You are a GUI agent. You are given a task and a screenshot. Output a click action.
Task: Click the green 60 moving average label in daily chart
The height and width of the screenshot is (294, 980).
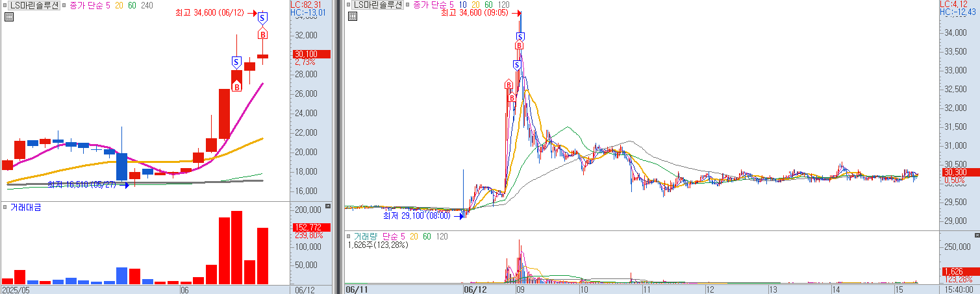[132, 5]
